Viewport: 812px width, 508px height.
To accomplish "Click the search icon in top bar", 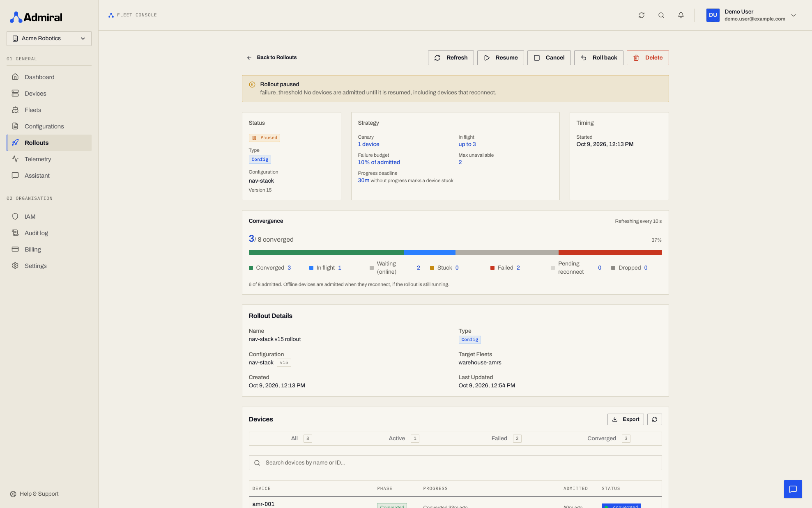I will pos(661,15).
